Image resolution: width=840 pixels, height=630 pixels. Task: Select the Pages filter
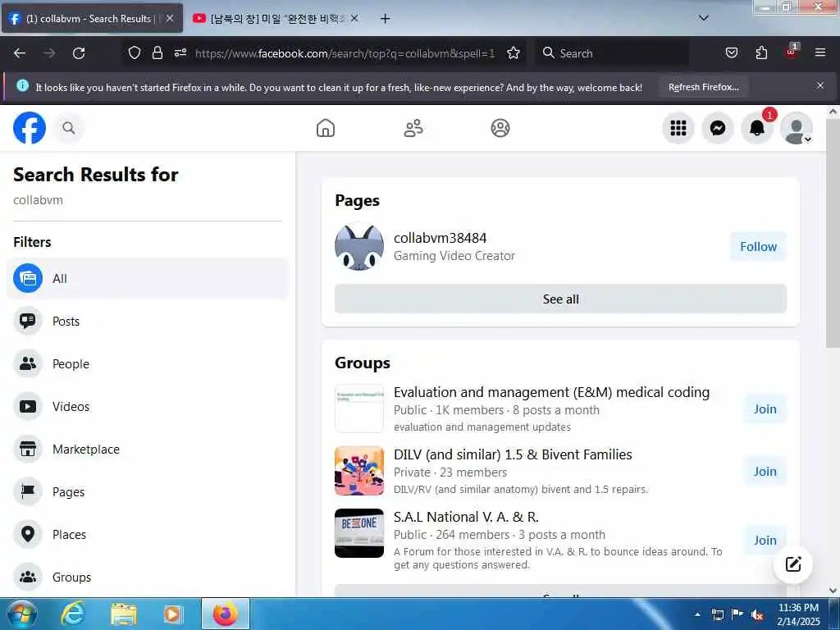(148, 492)
